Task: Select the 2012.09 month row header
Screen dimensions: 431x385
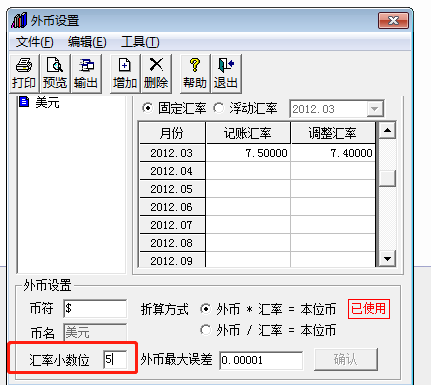Action: click(172, 260)
